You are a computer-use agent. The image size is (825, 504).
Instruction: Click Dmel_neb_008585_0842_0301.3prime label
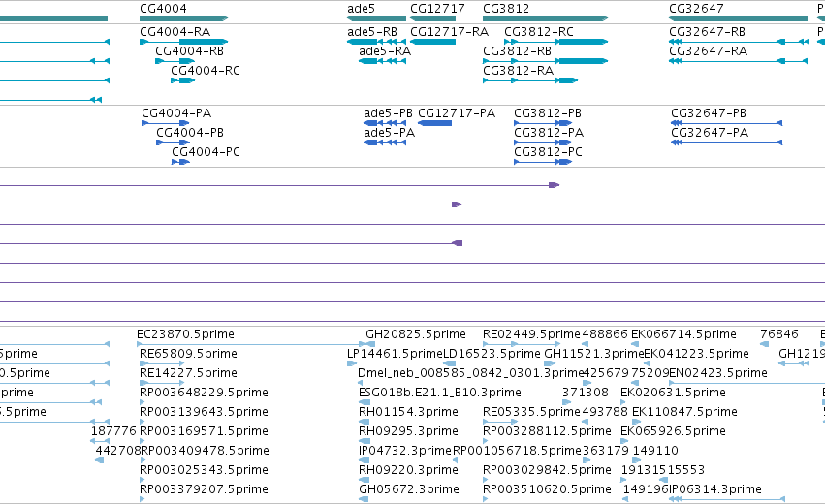(471, 373)
